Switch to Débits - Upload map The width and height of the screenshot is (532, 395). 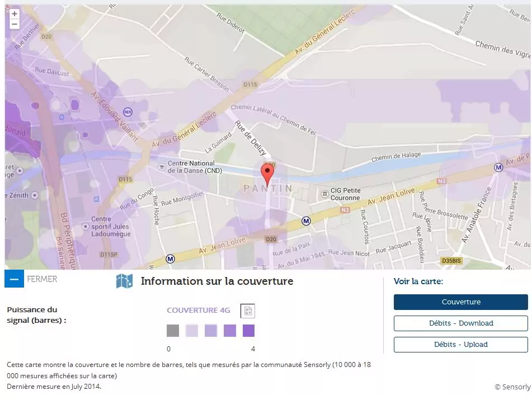460,345
